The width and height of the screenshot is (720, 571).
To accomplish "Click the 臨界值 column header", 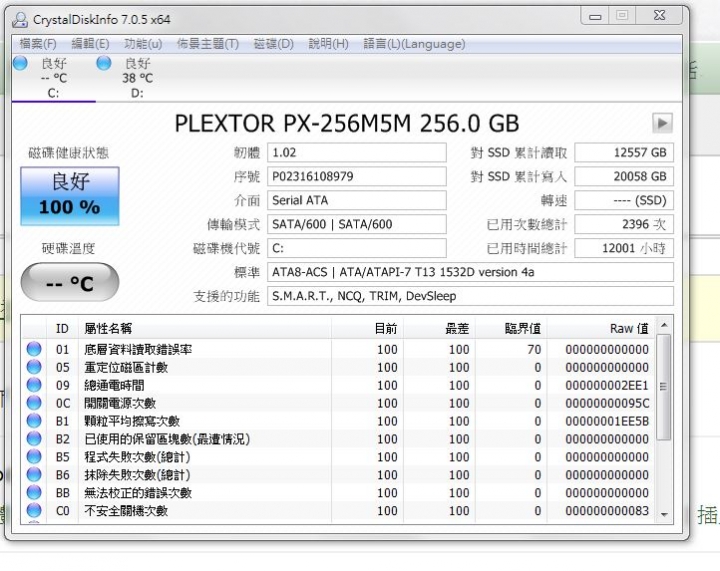I will coord(511,328).
